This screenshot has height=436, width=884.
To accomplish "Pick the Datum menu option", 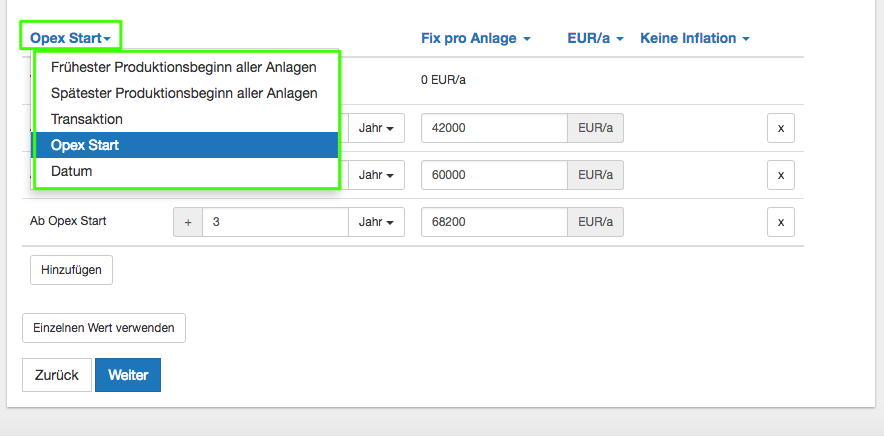I will click(72, 172).
